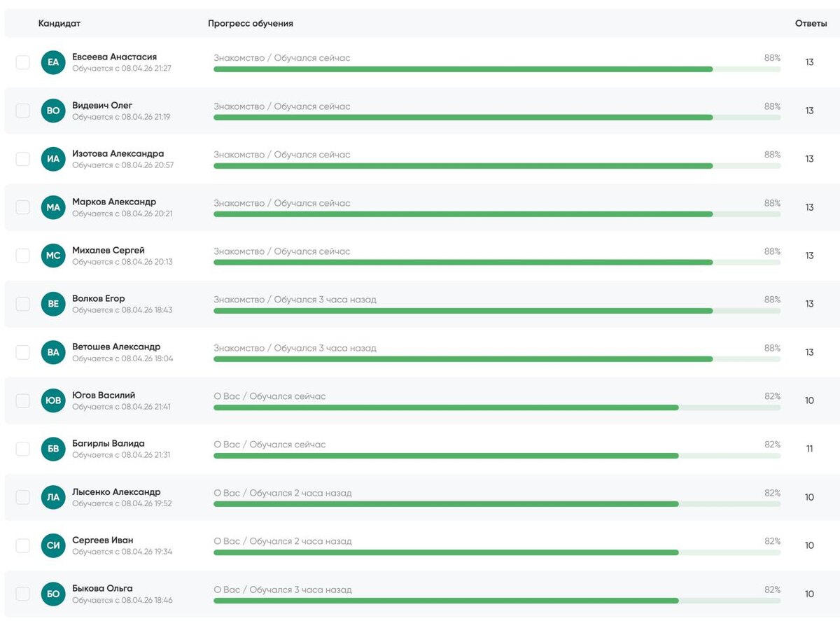Click the БВ avatar for Багирлы Валида

click(53, 449)
